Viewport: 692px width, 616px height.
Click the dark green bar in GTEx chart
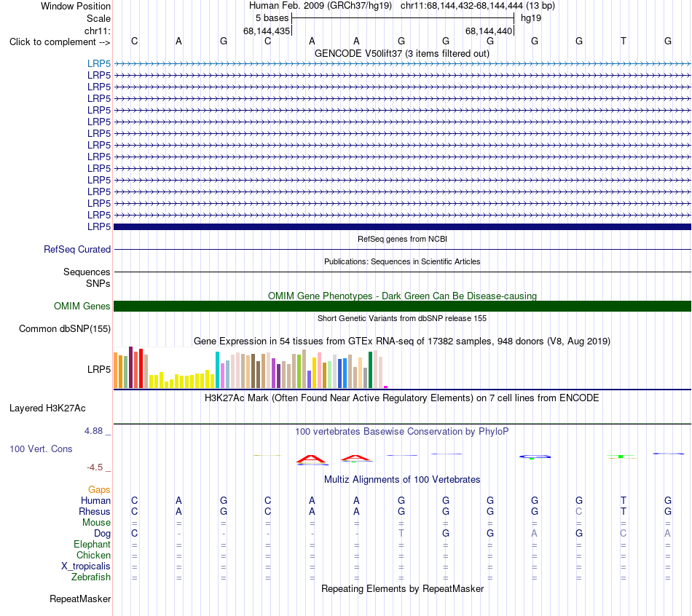370,370
